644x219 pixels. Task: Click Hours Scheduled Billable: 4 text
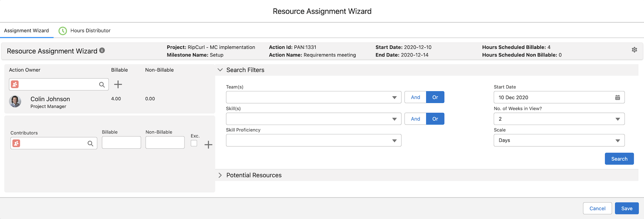pyautogui.click(x=516, y=47)
